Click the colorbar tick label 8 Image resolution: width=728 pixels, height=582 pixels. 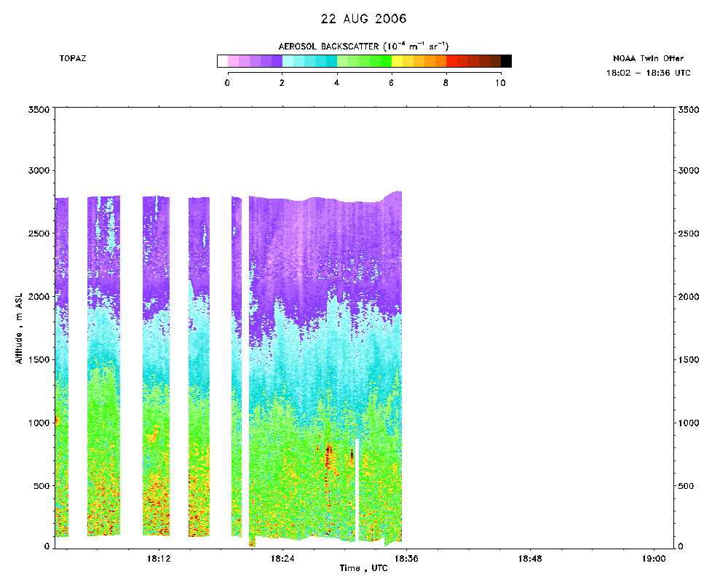pyautogui.click(x=446, y=83)
